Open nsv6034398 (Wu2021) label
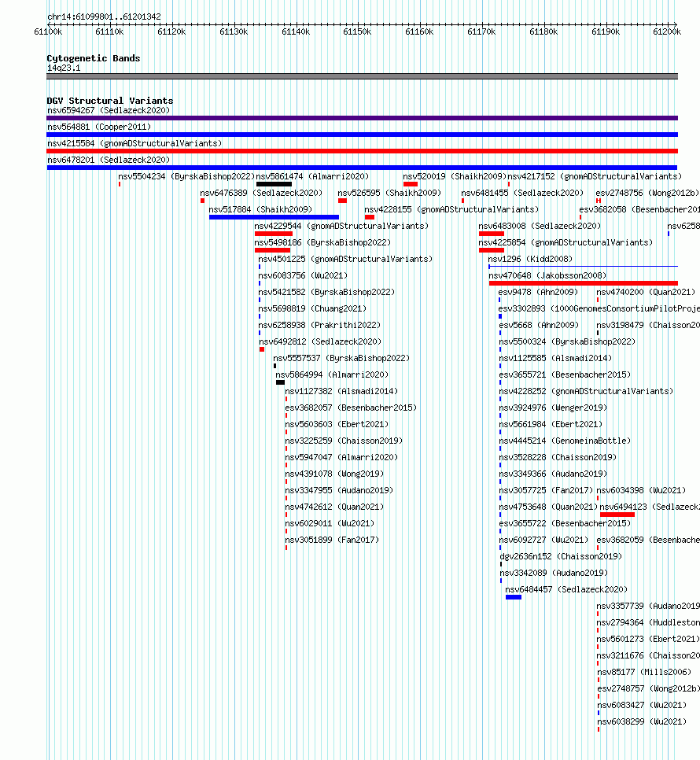This screenshot has width=700, height=760. 641,489
